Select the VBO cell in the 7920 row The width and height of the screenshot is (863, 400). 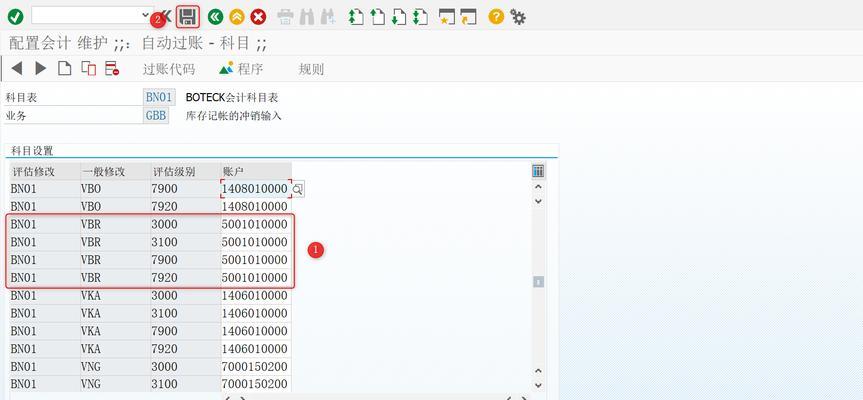[115, 207]
